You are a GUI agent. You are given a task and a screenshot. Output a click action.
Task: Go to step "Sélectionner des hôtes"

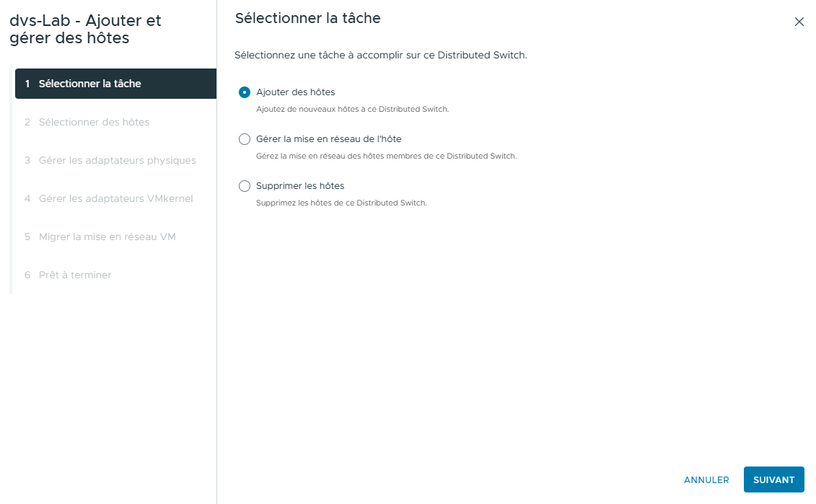94,122
